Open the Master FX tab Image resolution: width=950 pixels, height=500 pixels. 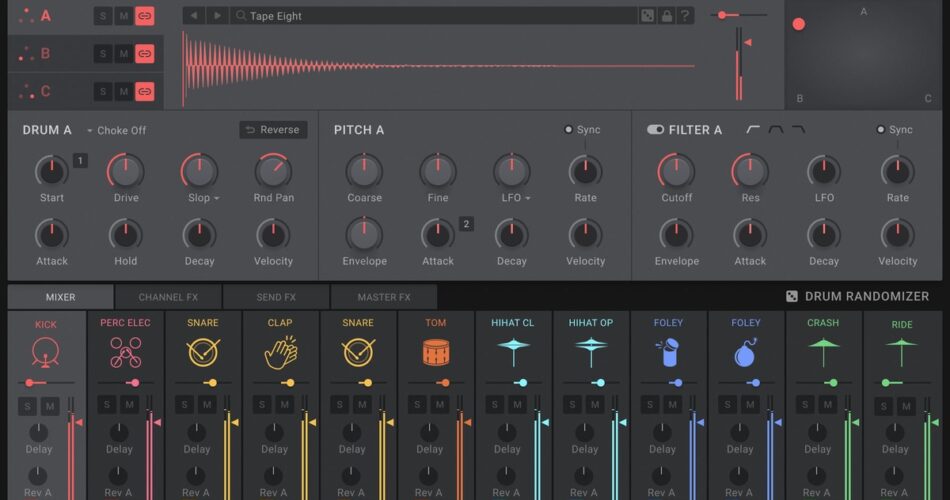click(384, 297)
